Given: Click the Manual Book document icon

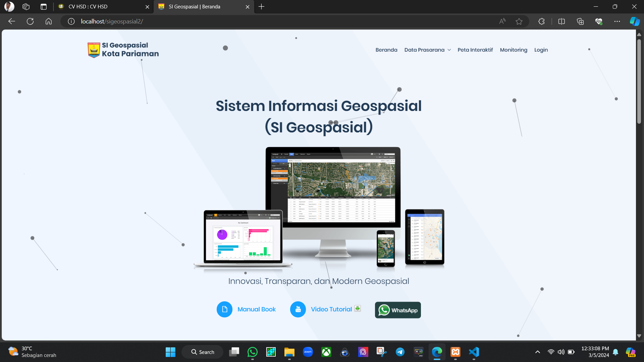Looking at the screenshot, I should (x=224, y=309).
